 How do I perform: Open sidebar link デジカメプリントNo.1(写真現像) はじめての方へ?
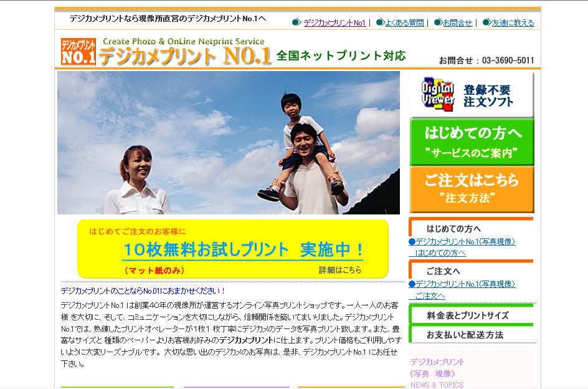[x=462, y=247]
